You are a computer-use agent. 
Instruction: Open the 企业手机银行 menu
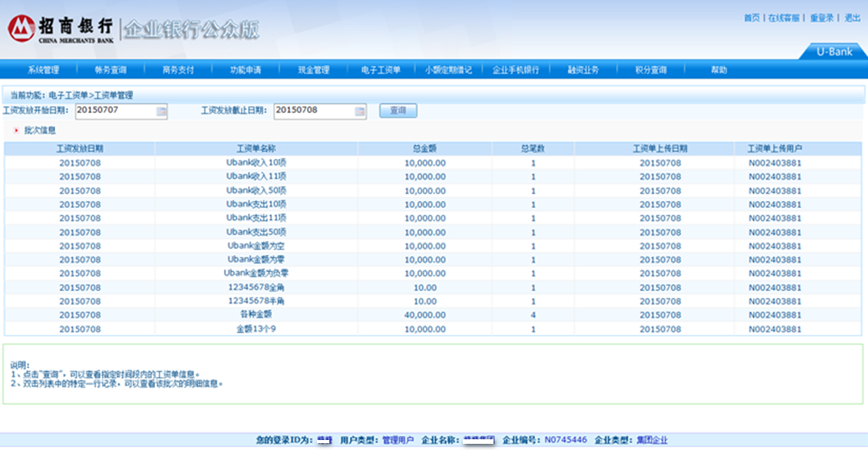516,70
